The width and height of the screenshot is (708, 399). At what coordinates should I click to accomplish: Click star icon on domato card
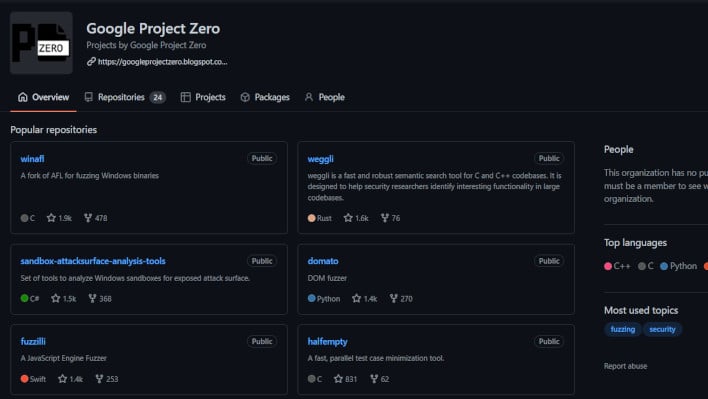click(357, 298)
